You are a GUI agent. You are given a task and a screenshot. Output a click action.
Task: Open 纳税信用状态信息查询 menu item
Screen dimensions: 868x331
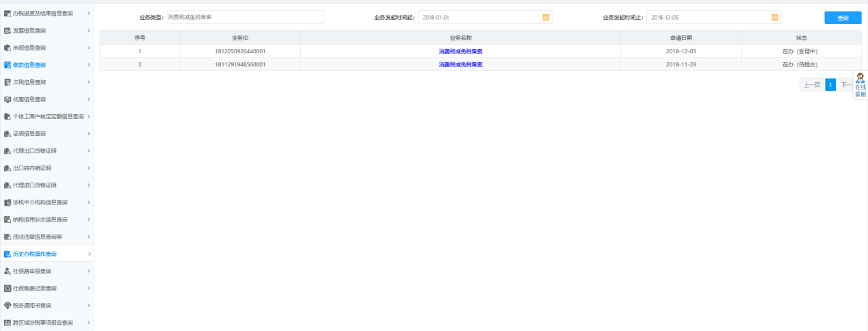40,220
